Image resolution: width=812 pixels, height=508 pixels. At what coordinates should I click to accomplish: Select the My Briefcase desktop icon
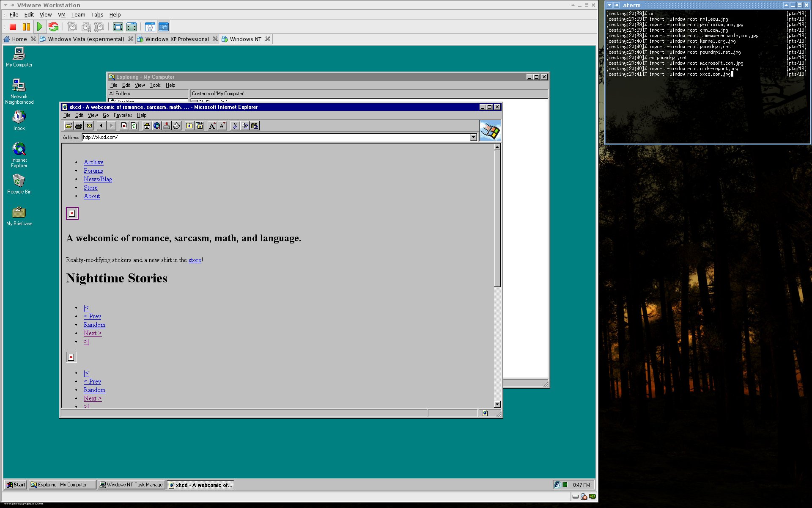click(19, 216)
